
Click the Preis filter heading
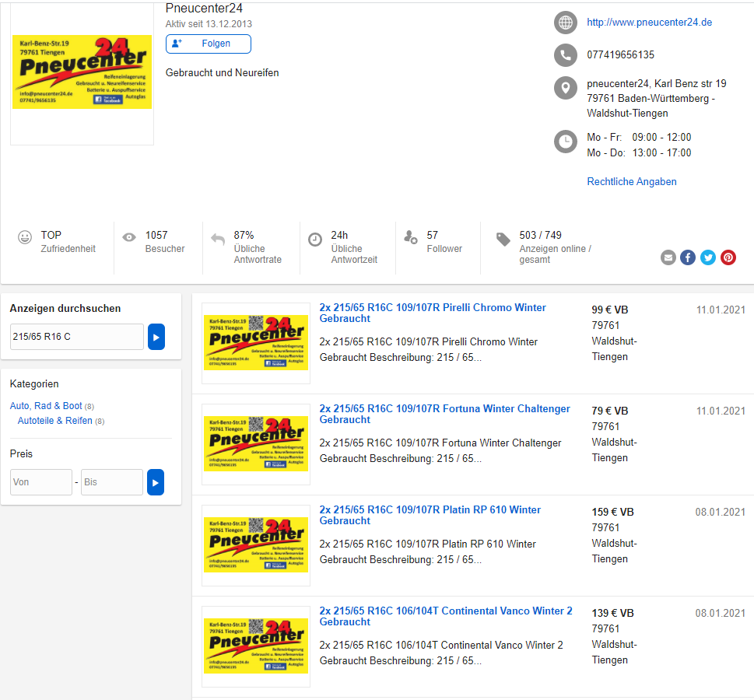coord(21,454)
